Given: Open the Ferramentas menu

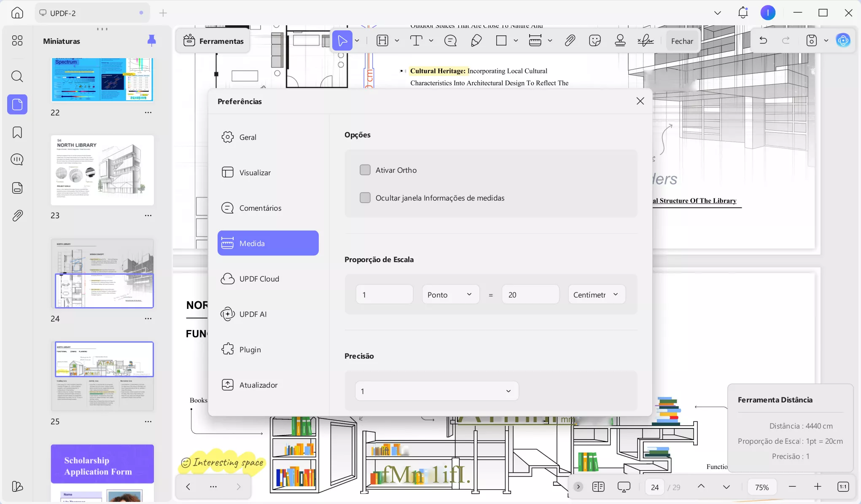Looking at the screenshot, I should click(213, 40).
